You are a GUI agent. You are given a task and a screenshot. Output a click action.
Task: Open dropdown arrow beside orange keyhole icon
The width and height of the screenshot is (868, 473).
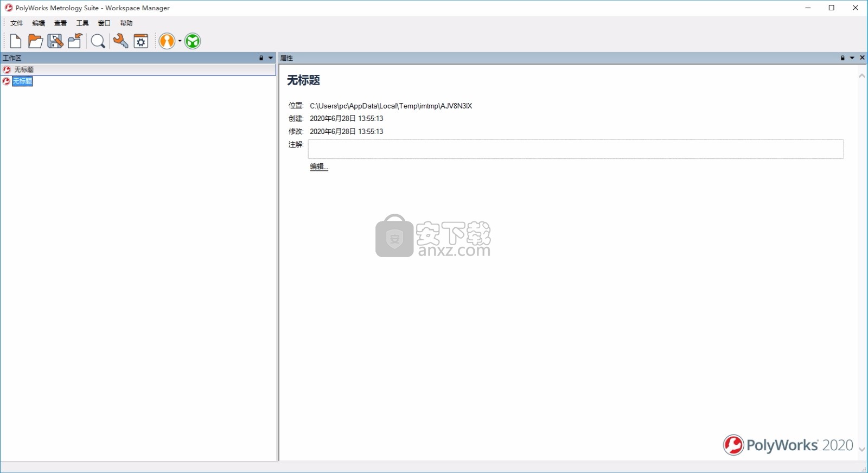(180, 41)
